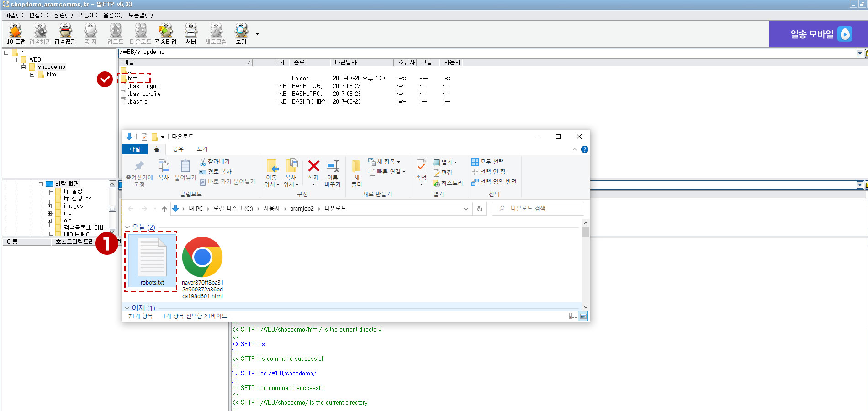Open the 편집(E) menu
868x411 pixels.
[38, 15]
